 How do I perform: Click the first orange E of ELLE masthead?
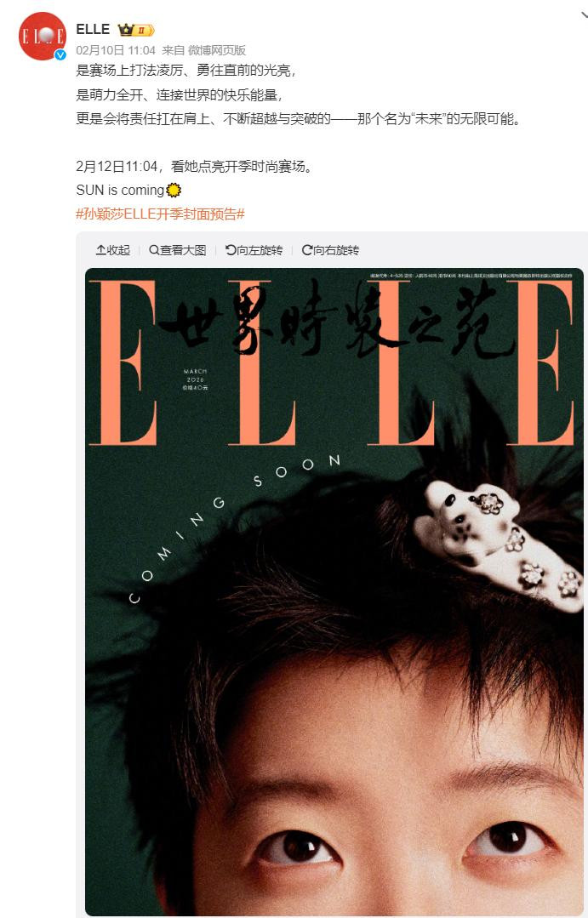(123, 363)
